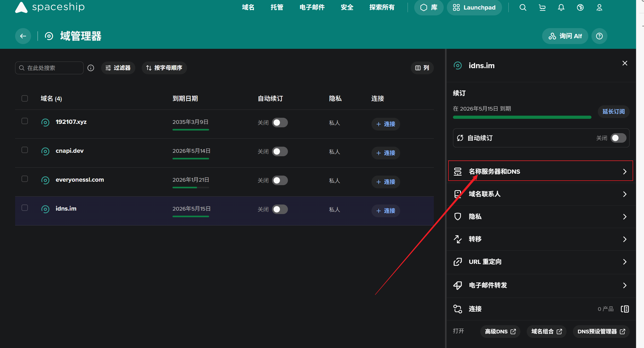The width and height of the screenshot is (644, 348).
Task: Check the 192107.xyz row checkbox
Action: pos(25,121)
